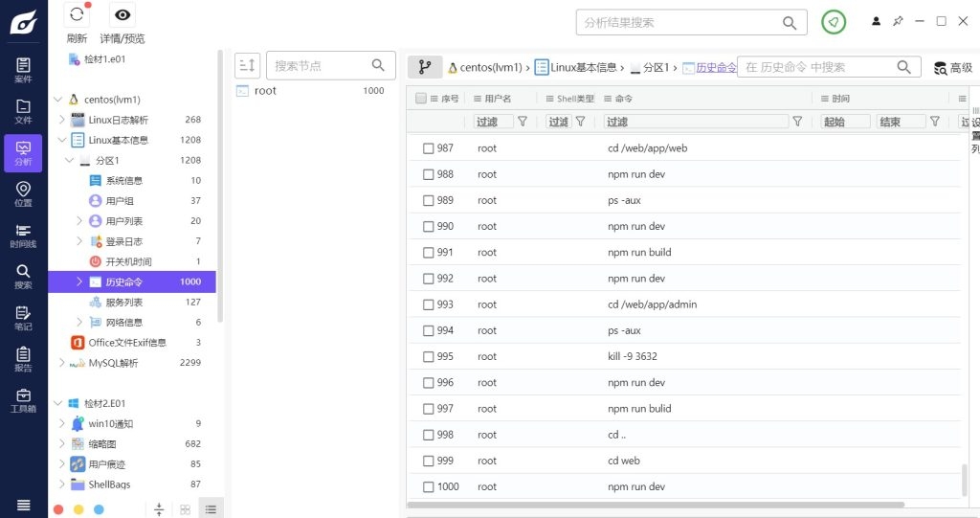Expand the Linux日志解析 tree node

[x=62, y=120]
